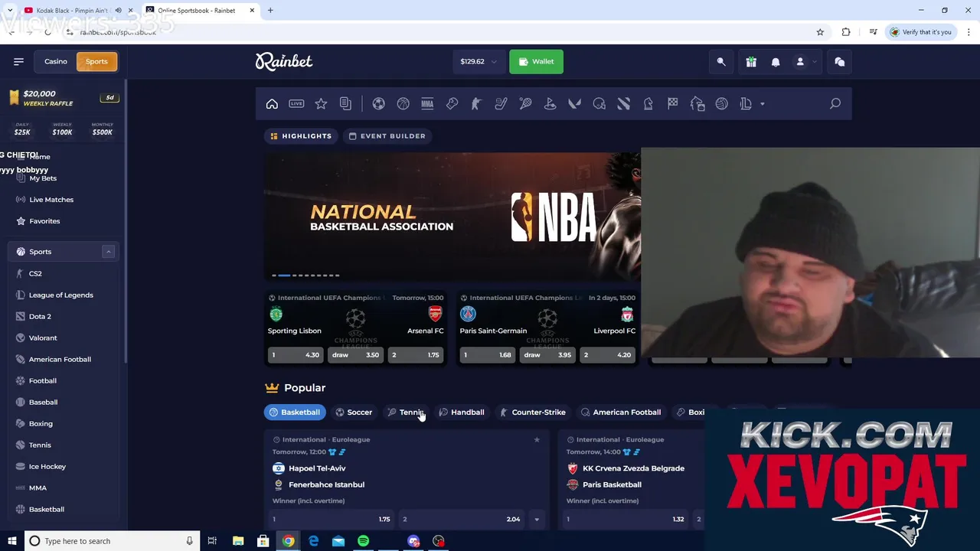Expand the balance $129.62 dropdown
The height and width of the screenshot is (551, 980).
479,61
